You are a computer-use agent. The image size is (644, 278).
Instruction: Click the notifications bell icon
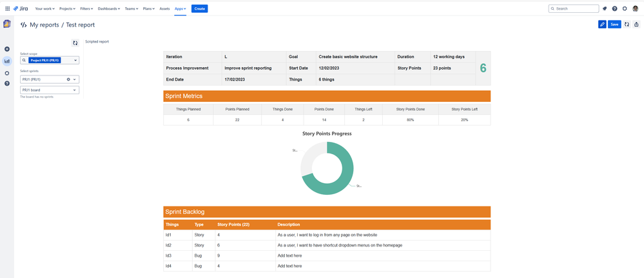click(605, 8)
